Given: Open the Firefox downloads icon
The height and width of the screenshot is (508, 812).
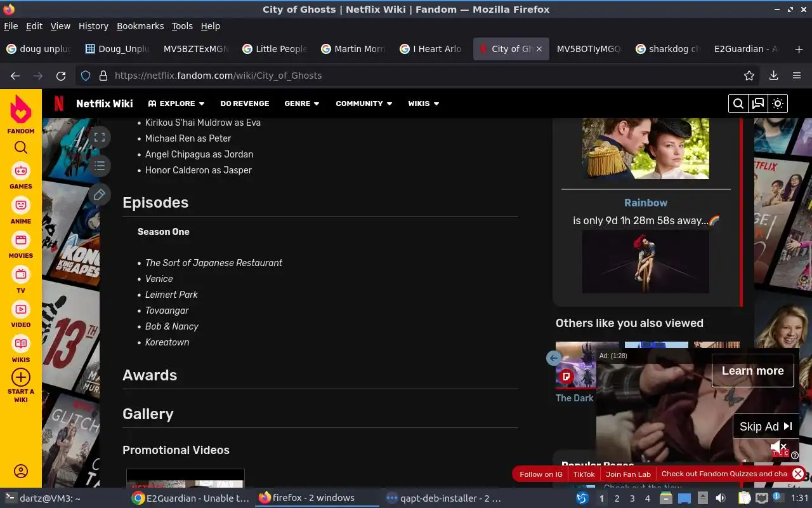Looking at the screenshot, I should pyautogui.click(x=773, y=76).
